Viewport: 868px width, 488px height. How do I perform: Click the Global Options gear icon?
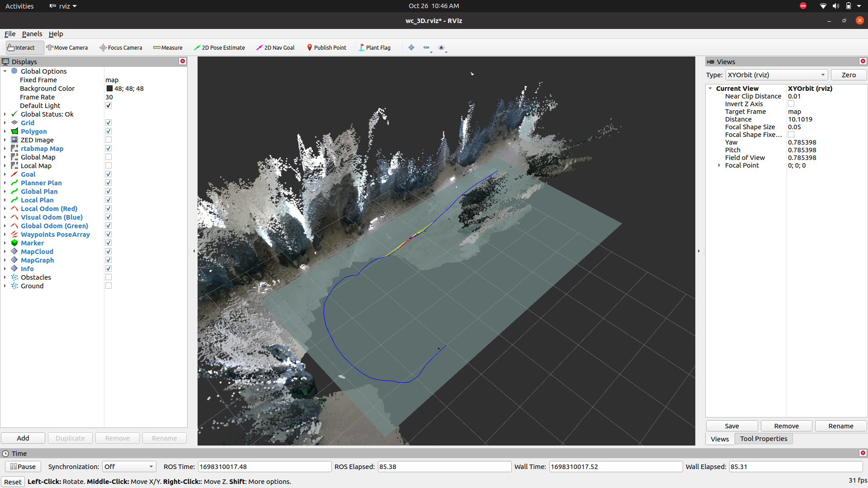pos(14,71)
